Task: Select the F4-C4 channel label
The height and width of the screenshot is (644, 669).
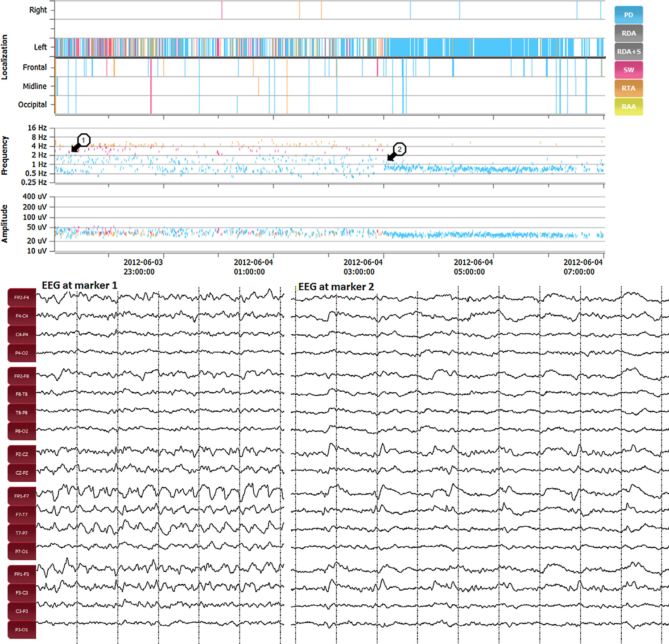Action: [22, 316]
